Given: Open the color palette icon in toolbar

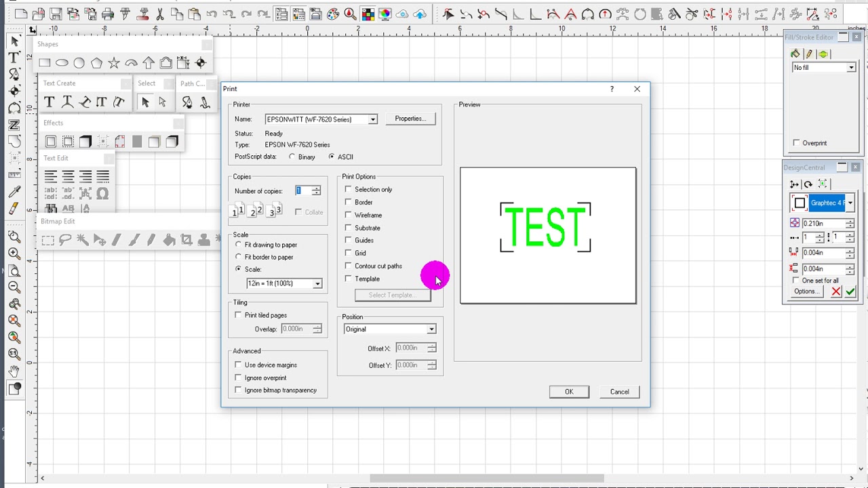Looking at the screenshot, I should click(x=333, y=14).
